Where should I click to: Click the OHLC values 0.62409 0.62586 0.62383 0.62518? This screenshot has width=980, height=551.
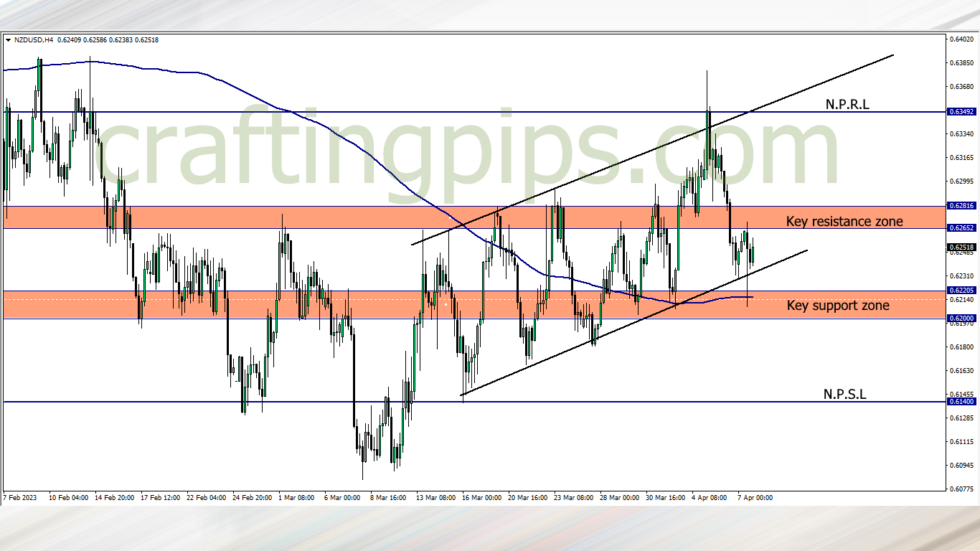coord(108,40)
